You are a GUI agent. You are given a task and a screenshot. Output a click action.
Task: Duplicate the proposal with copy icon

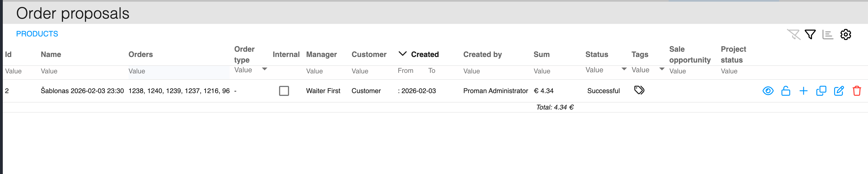821,91
